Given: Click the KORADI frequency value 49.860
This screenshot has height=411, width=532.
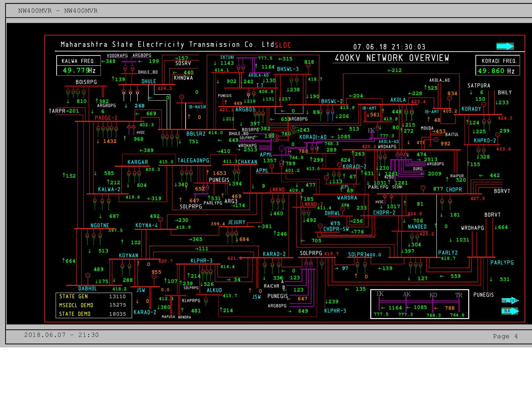Looking at the screenshot, I should pos(491,71).
